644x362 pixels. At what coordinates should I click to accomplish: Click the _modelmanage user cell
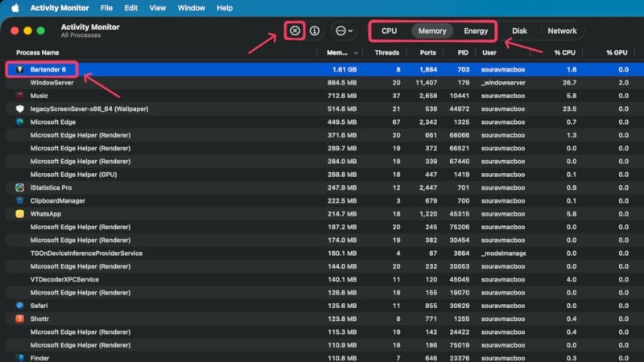pos(503,253)
